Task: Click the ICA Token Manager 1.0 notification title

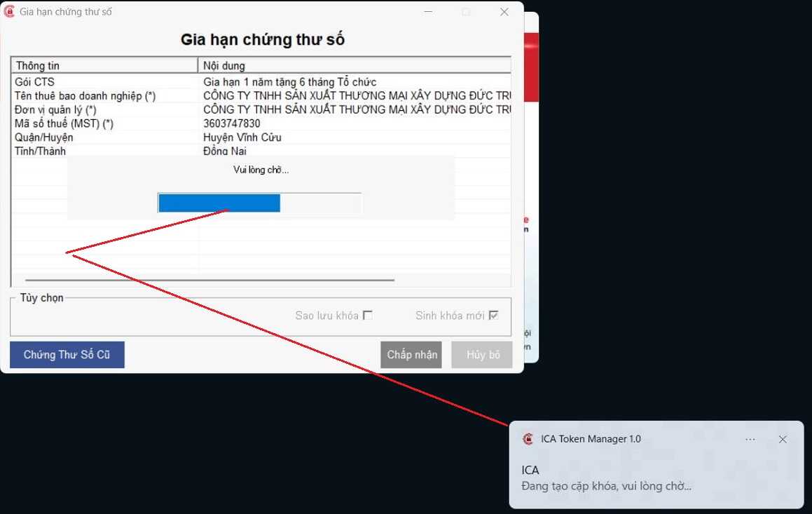Action: click(591, 439)
